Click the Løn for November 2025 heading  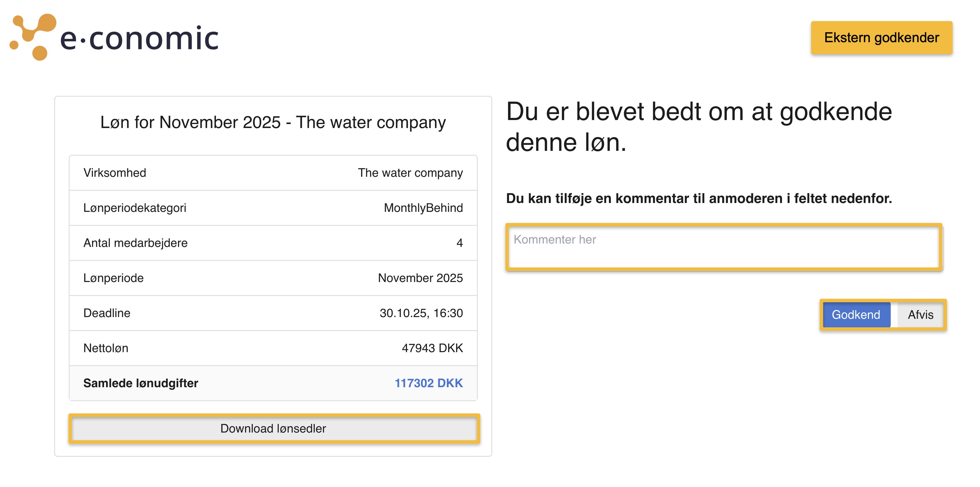[x=273, y=122]
